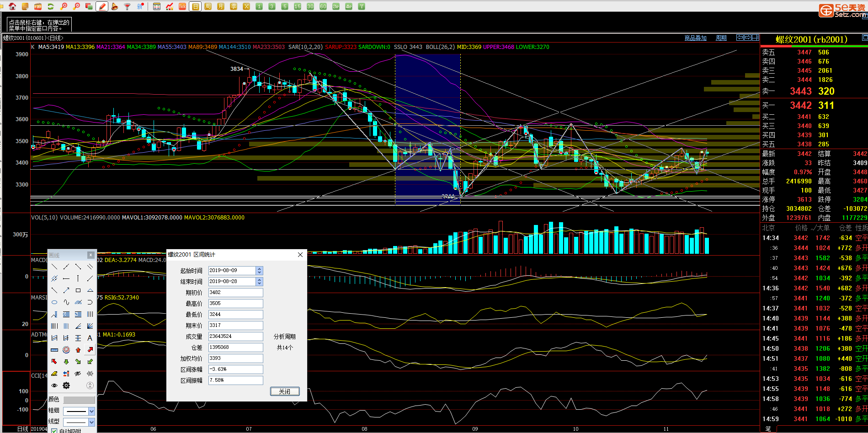The height and width of the screenshot is (433, 868).
Task: Open the quote table list icon
Action: click(x=157, y=6)
